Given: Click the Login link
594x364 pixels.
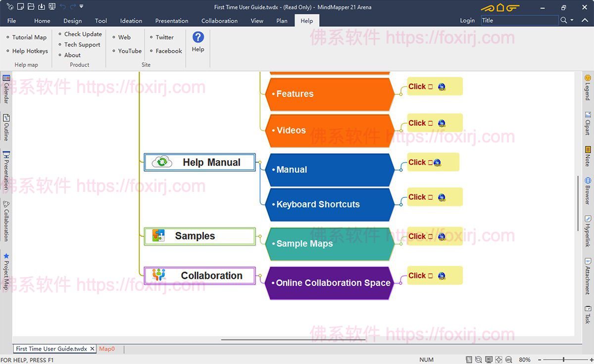Looking at the screenshot, I should [x=467, y=20].
